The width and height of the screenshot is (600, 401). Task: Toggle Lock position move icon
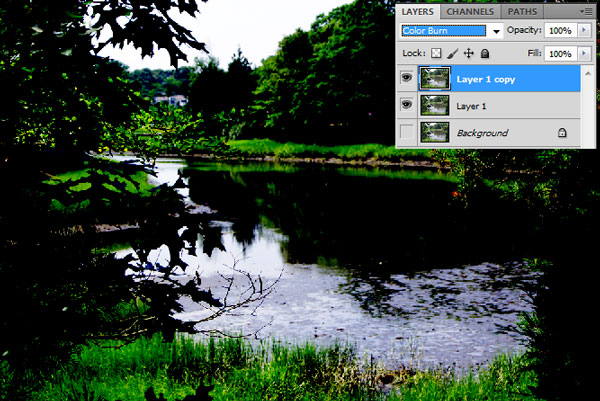[469, 53]
